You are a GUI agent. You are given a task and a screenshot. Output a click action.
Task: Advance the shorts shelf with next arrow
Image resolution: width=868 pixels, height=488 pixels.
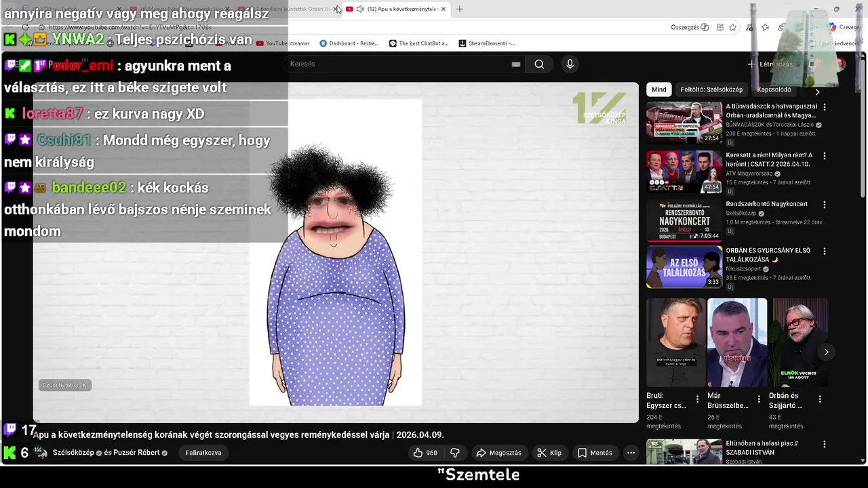pyautogui.click(x=826, y=352)
